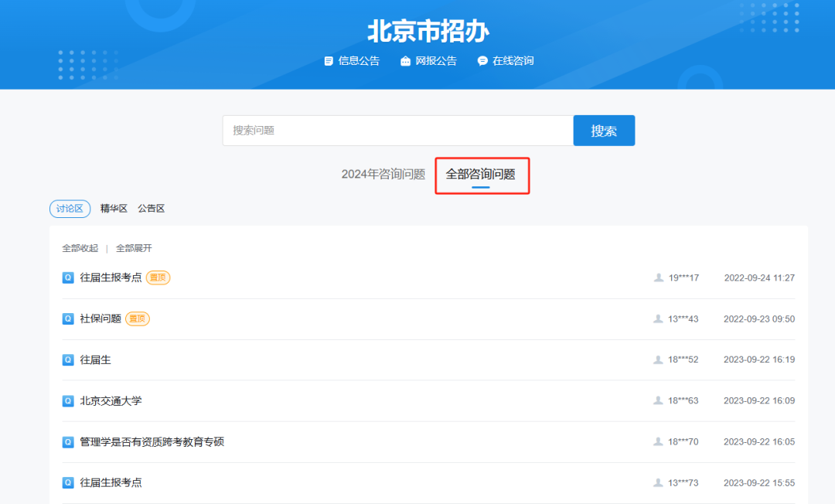Switch to the 精华区 section
Viewport: 835px width, 504px height.
pos(114,209)
